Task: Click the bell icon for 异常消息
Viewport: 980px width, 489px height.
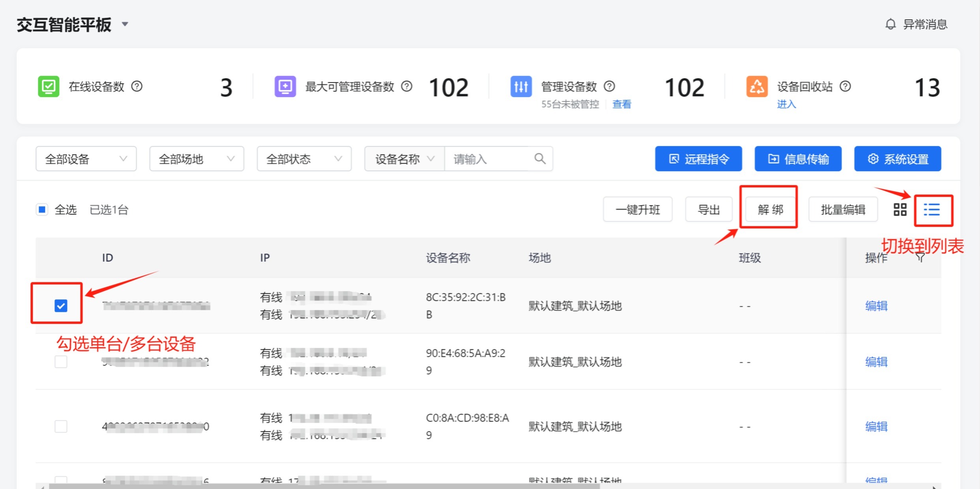Action: tap(890, 24)
